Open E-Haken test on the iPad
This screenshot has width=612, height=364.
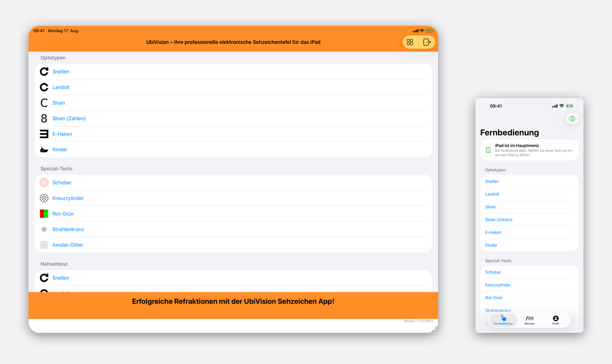233,134
